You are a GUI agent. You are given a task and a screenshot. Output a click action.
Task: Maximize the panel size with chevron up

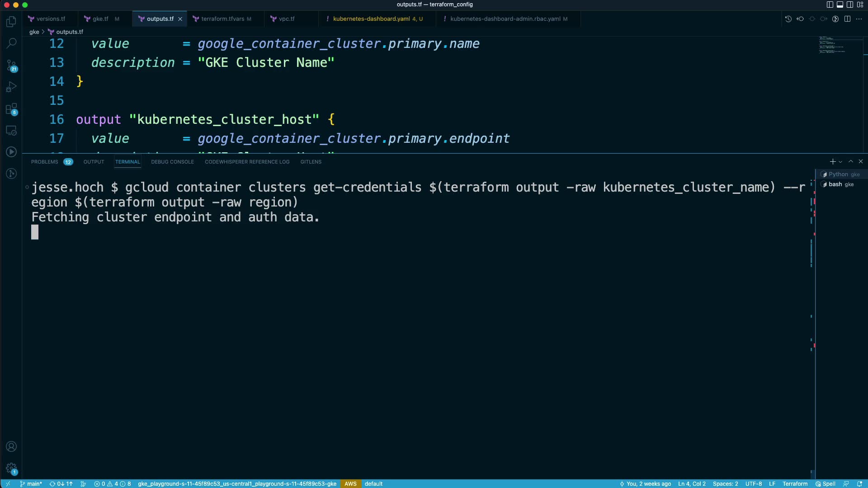[x=850, y=161]
